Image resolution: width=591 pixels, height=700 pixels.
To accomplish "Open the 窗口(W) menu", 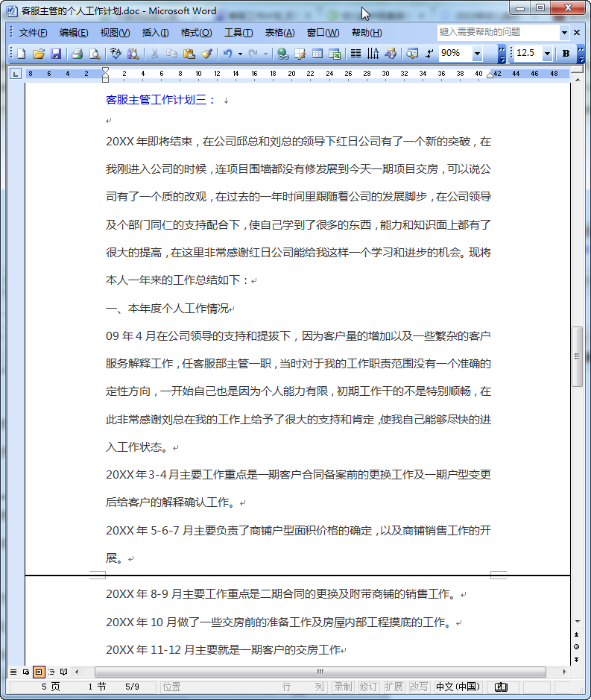I will coord(323,33).
